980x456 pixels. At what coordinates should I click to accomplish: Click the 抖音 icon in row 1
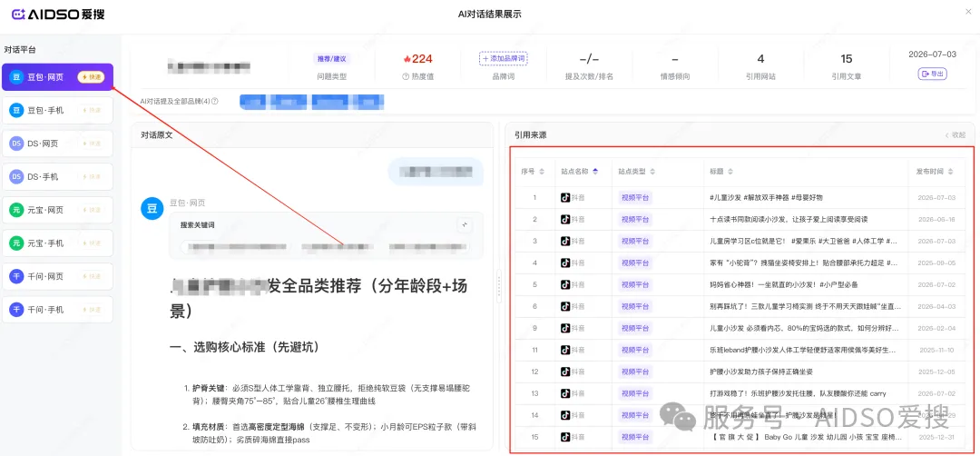click(565, 198)
